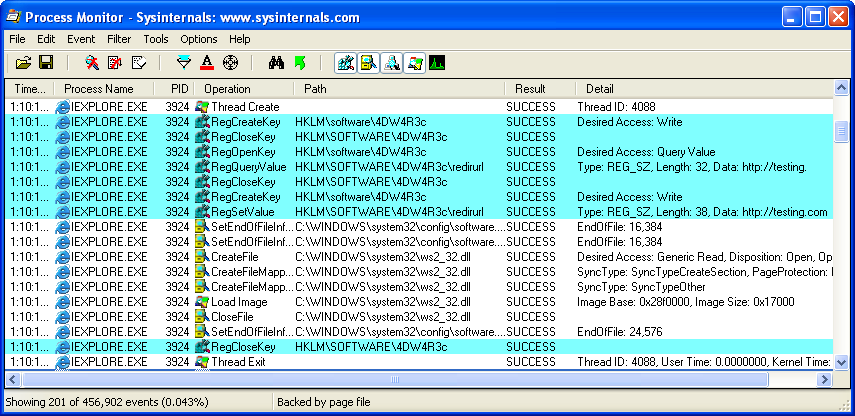Screen dimensions: 855x416
Task: Click the Find binoculars icon
Action: [278, 63]
